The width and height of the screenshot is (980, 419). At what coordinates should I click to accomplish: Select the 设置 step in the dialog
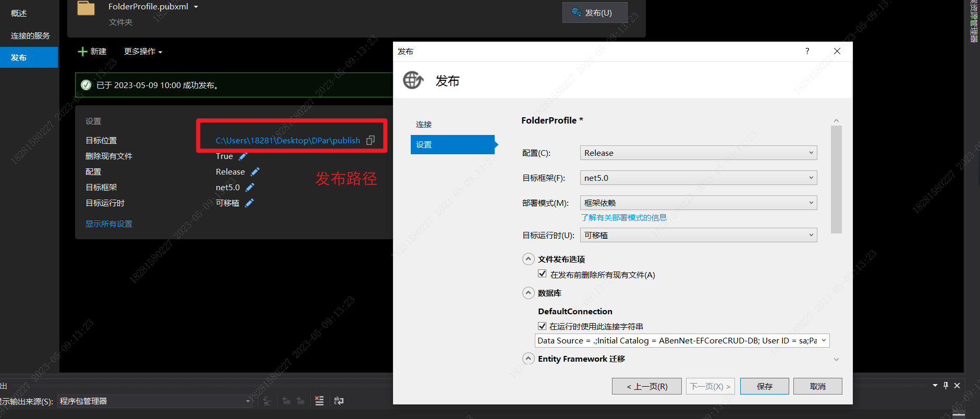[x=452, y=144]
